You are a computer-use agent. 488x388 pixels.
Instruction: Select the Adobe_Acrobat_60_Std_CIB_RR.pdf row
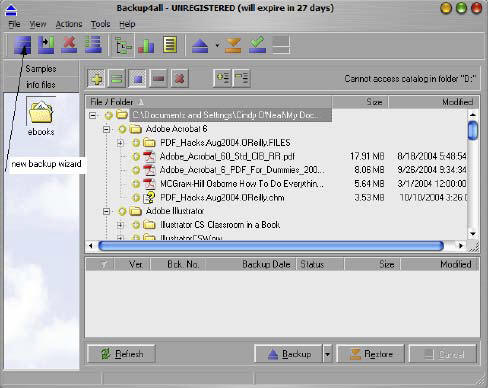[277, 156]
